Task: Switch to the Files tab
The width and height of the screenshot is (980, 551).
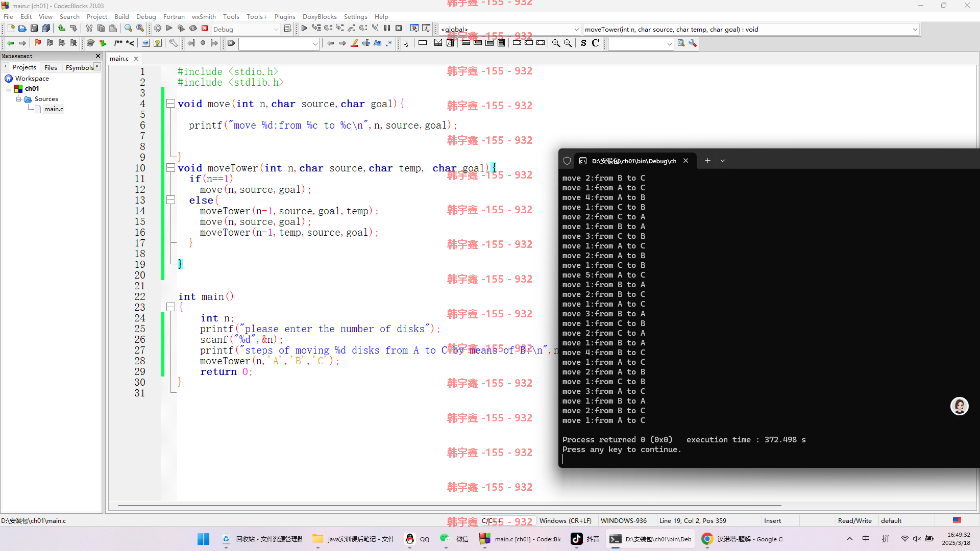Action: point(51,67)
